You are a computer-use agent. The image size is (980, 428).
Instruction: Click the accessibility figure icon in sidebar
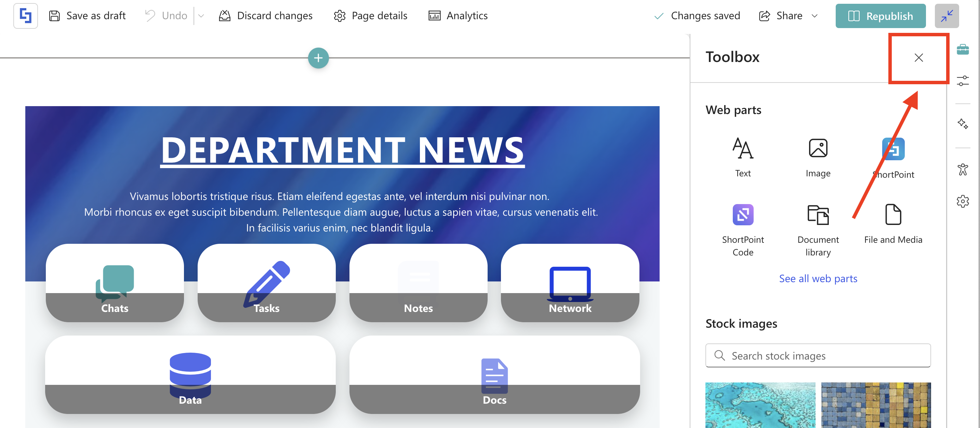tap(963, 169)
